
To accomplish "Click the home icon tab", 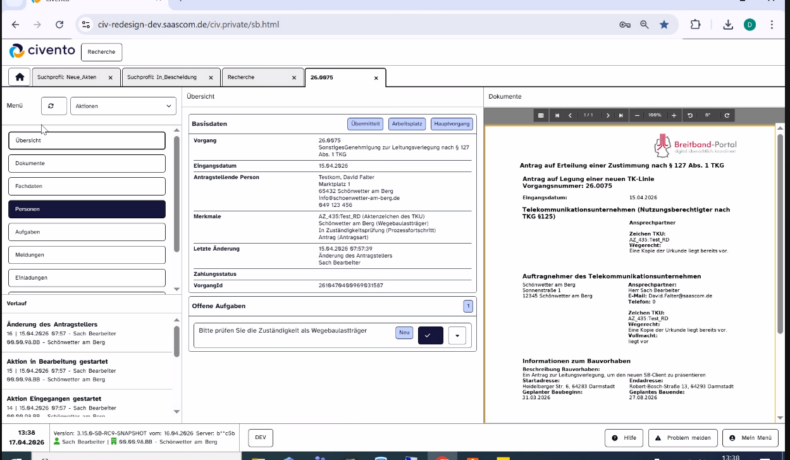I will pos(18,77).
